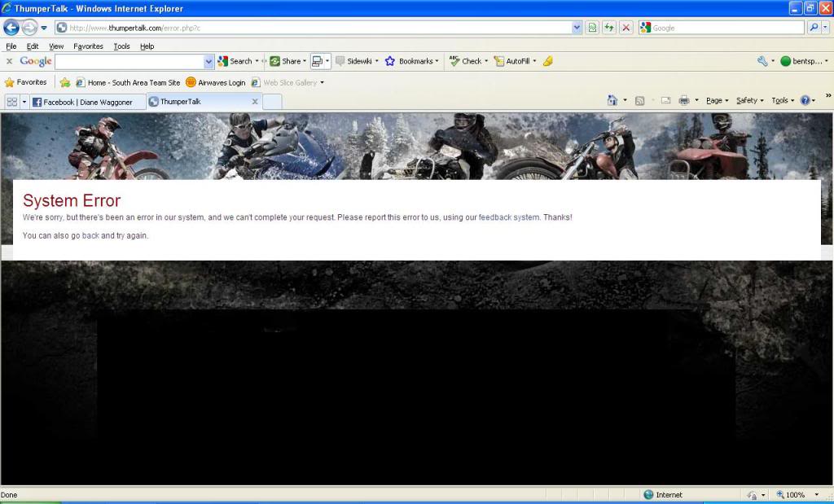This screenshot has height=504, width=834.
Task: Click the browser Back arrow button
Action: 11,28
